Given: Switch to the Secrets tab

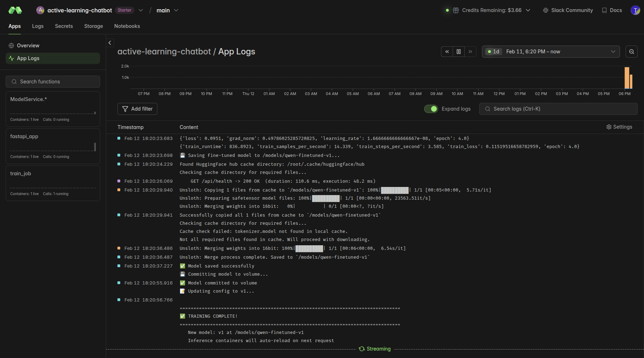Looking at the screenshot, I should [64, 26].
